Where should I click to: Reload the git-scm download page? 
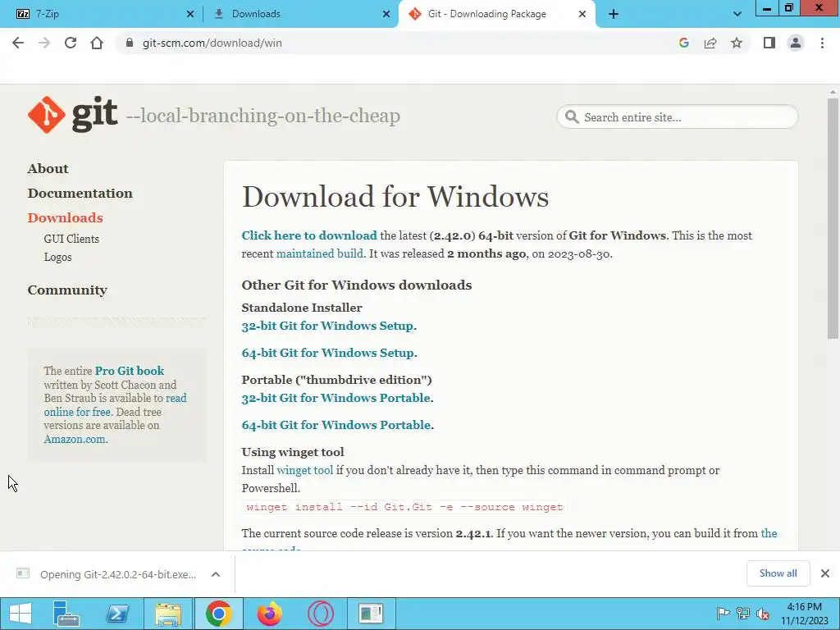click(71, 43)
